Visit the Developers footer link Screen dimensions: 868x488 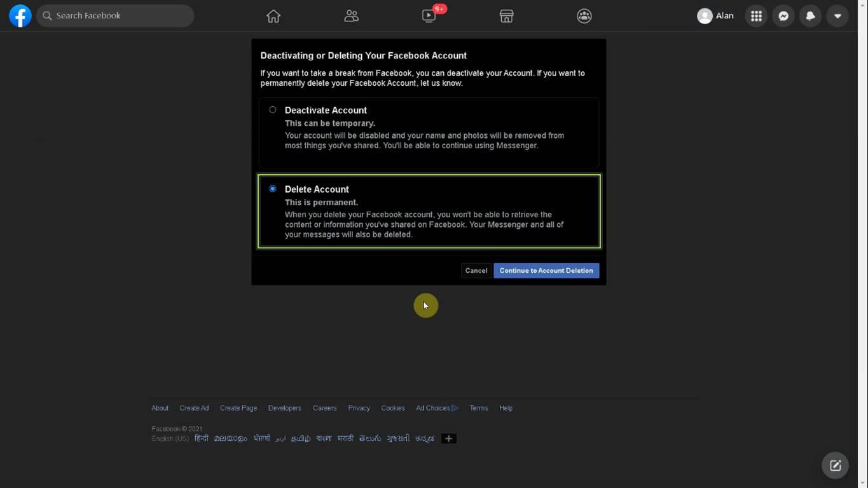pyautogui.click(x=285, y=408)
